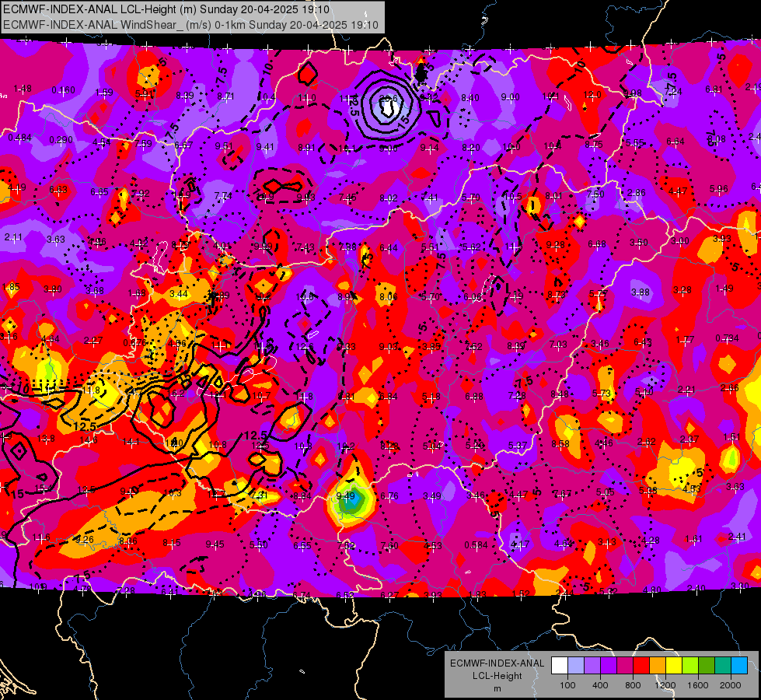
Task: Click the grid value 4.53 in the yellow area
Action: click(x=691, y=488)
